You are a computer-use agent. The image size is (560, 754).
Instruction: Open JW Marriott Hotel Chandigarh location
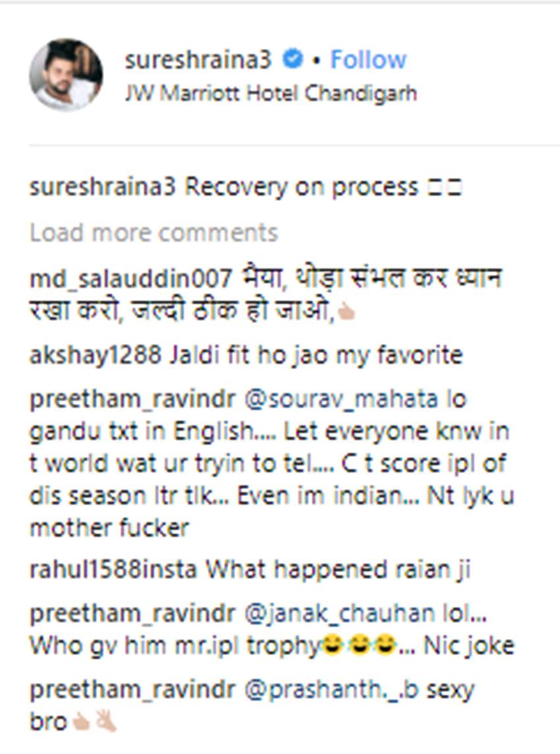point(271,94)
